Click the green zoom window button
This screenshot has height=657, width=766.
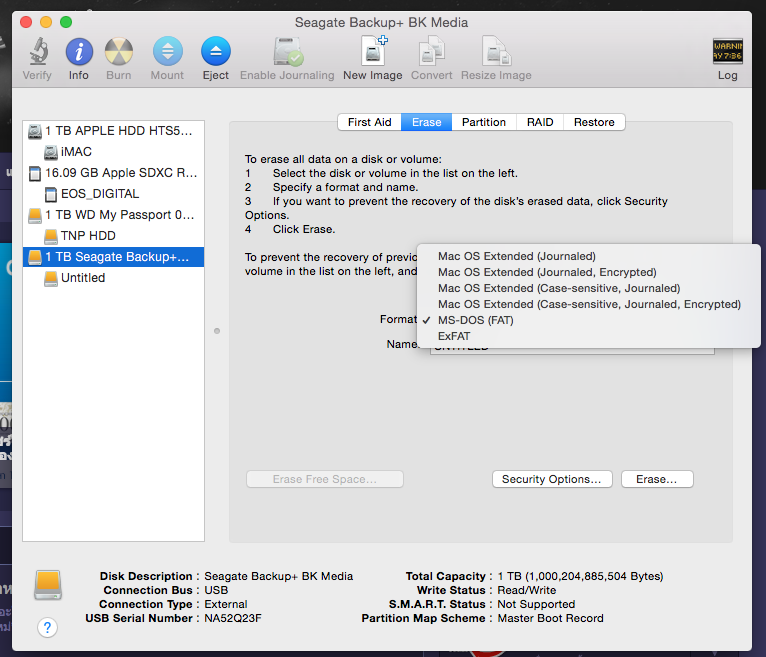[x=66, y=22]
